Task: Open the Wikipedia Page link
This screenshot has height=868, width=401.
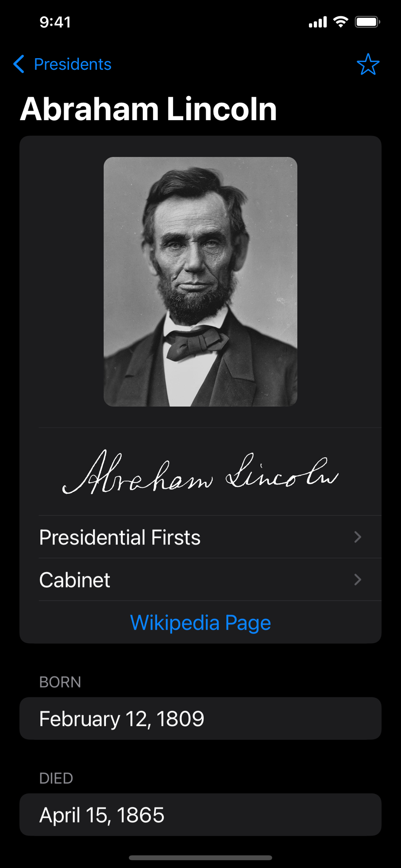Action: click(200, 623)
